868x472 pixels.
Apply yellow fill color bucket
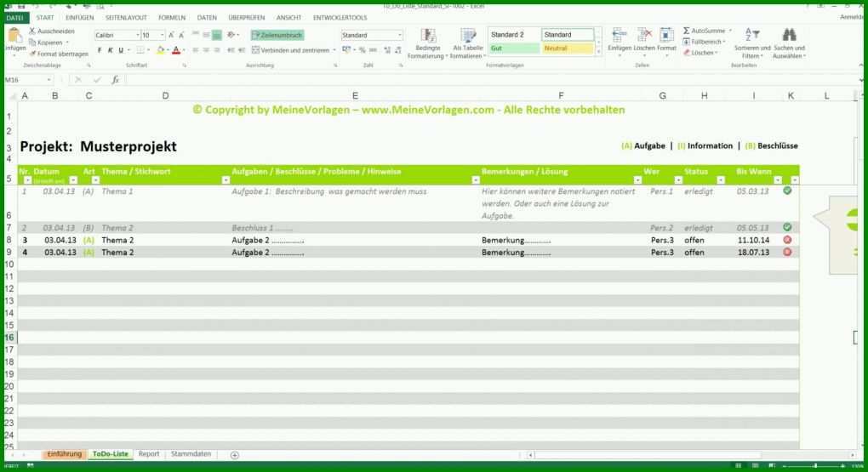(x=161, y=50)
